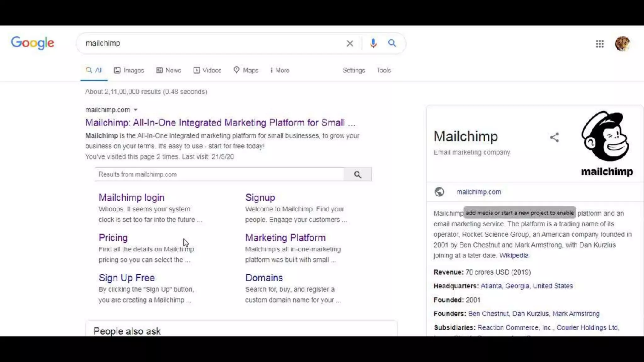Image resolution: width=644 pixels, height=362 pixels.
Task: Open the search Settings menu
Action: pos(354,70)
